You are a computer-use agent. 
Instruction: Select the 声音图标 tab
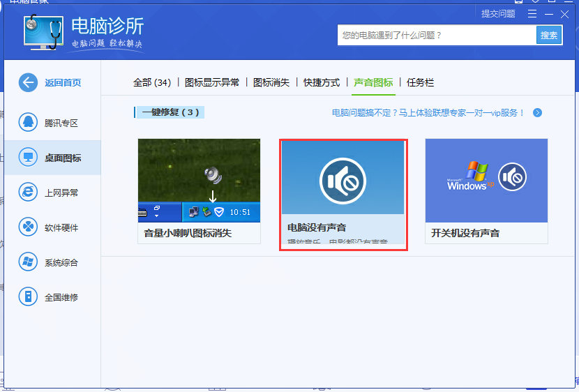373,82
